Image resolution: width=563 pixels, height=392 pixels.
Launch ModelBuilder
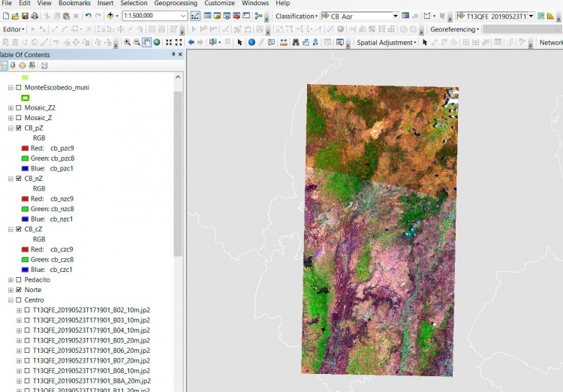[x=258, y=16]
